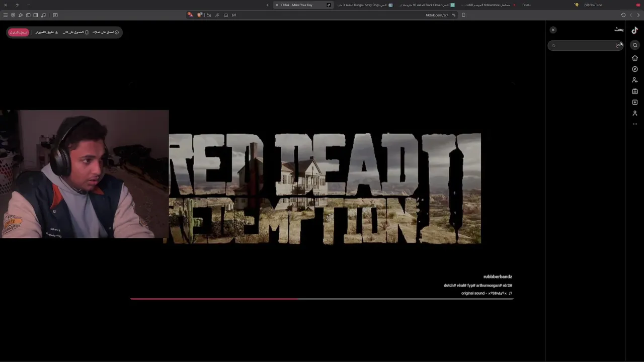Click the red log in button
The height and width of the screenshot is (362, 644).
pos(19,32)
